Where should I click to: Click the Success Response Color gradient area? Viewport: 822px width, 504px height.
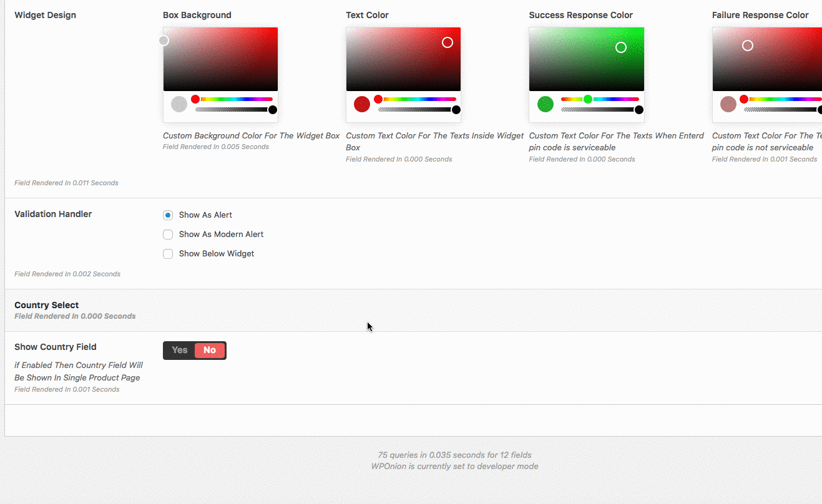coord(586,59)
